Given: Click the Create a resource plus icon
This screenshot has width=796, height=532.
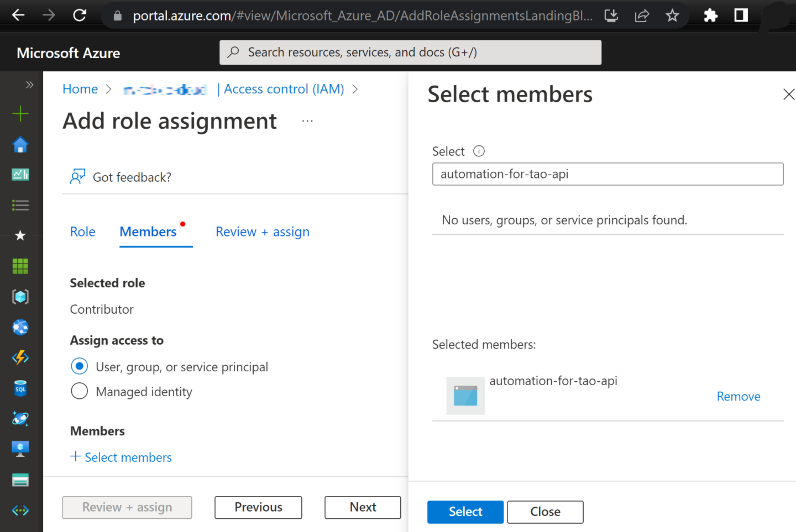Looking at the screenshot, I should (x=20, y=114).
